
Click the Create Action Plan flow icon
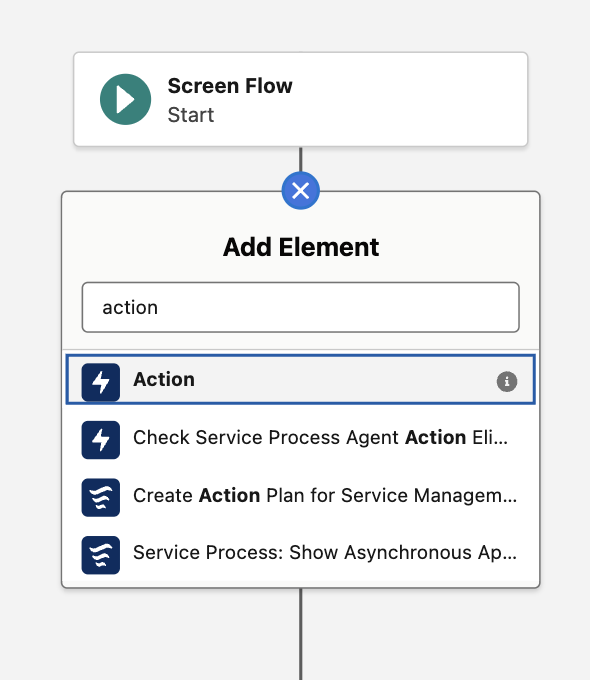tap(101, 497)
